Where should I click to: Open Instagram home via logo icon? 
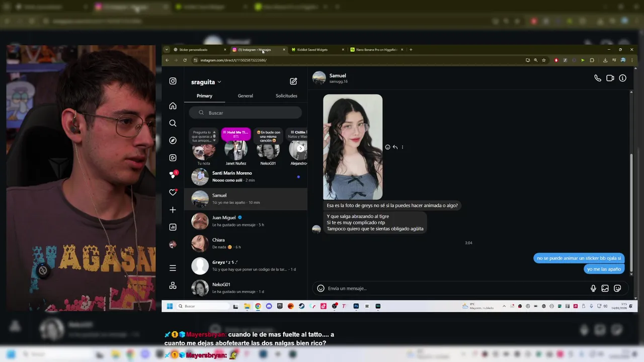[173, 81]
